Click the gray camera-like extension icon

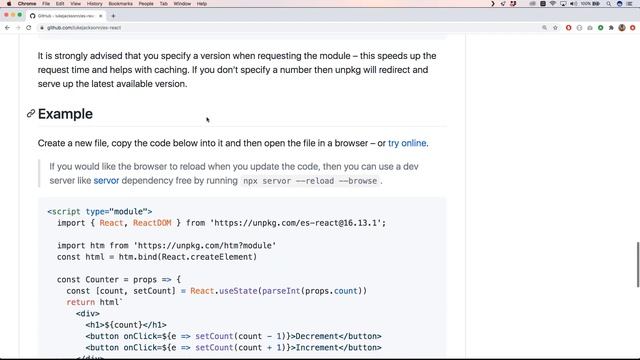tap(590, 28)
